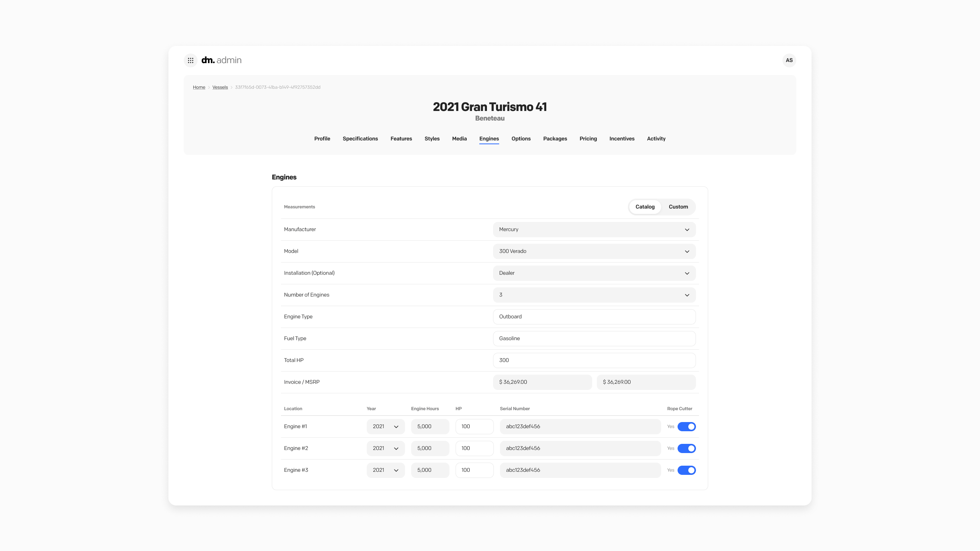
Task: Expand the Number of Engines dropdown
Action: (x=594, y=295)
